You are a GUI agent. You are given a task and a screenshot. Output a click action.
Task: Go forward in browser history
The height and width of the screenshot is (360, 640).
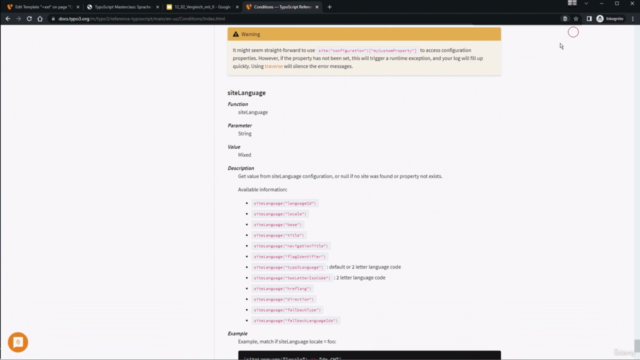pyautogui.click(x=18, y=19)
